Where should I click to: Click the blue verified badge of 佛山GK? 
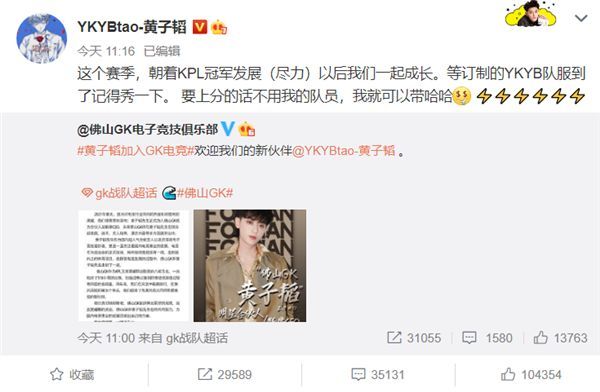click(x=228, y=129)
